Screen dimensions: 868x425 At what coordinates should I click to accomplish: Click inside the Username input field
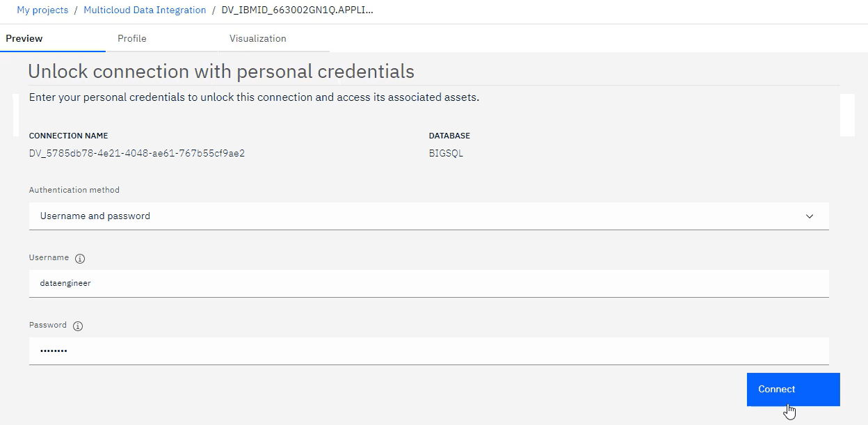(428, 282)
